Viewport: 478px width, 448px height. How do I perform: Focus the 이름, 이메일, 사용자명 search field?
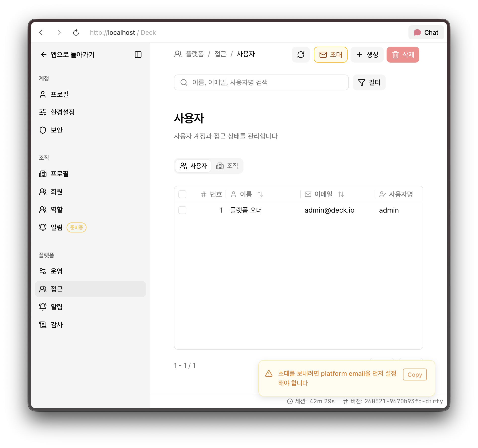261,82
